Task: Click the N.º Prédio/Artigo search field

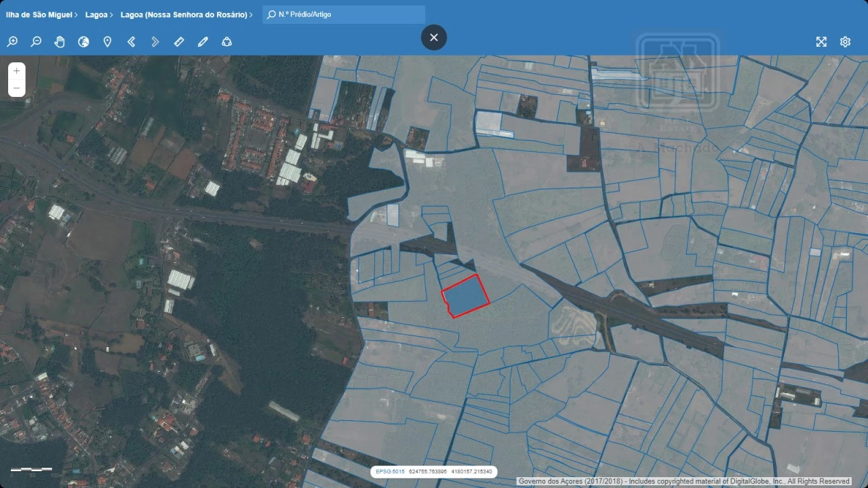Action: tap(349, 14)
